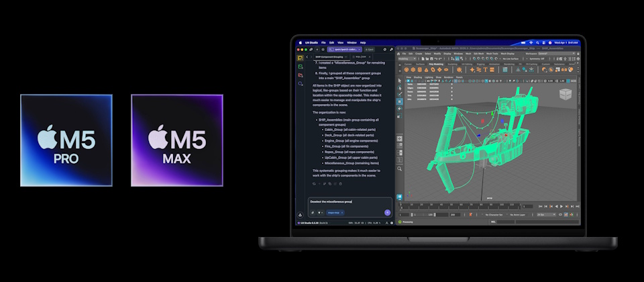Open the Shading viewport panel menu
This screenshot has width=644, height=282.
click(417, 77)
